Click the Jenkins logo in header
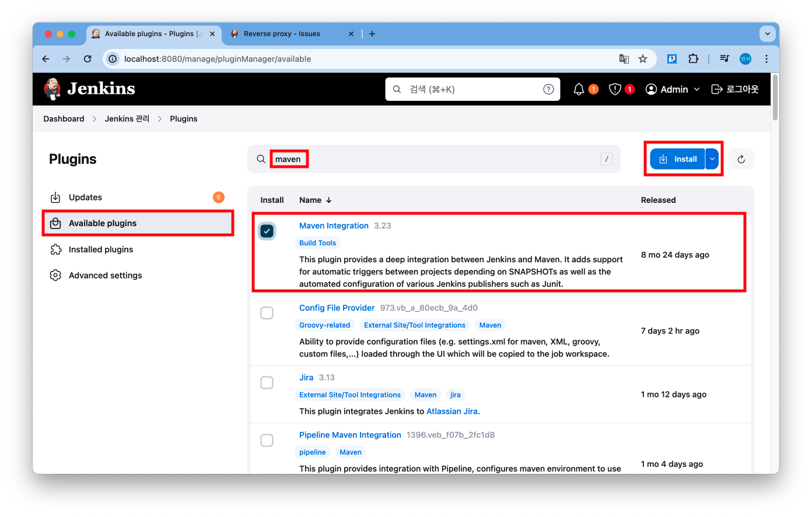This screenshot has height=517, width=812. click(89, 89)
